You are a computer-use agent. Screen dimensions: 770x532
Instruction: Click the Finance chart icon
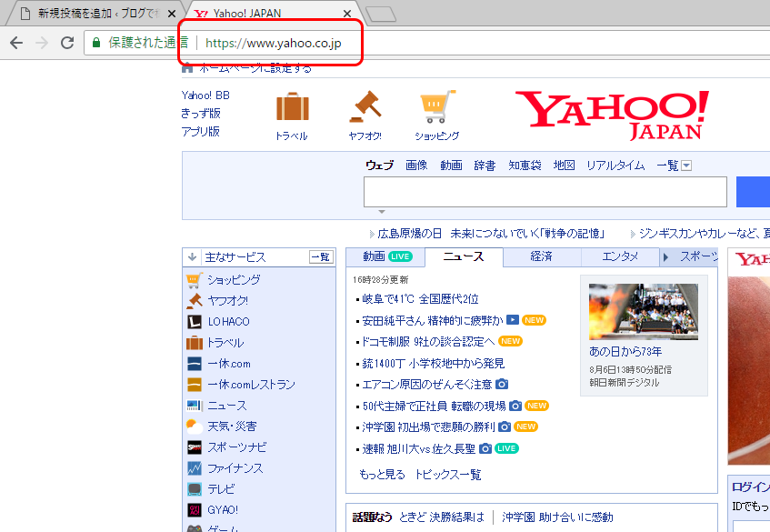195,468
